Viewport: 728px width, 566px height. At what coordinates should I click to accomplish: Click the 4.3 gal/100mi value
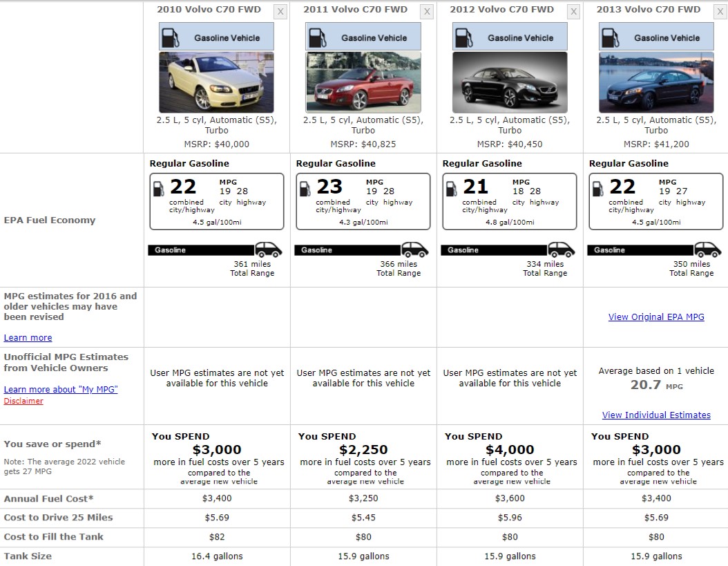(363, 222)
